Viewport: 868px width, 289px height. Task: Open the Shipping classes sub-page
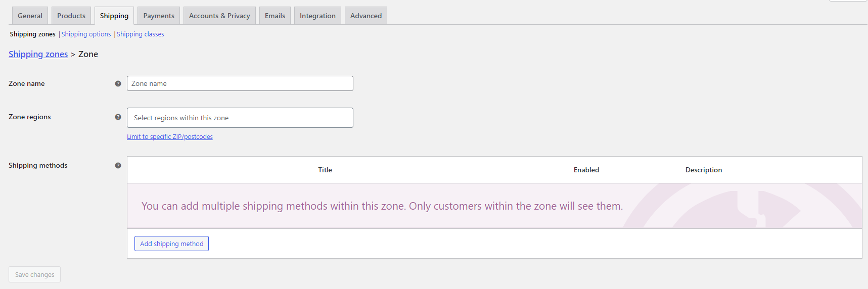(141, 34)
